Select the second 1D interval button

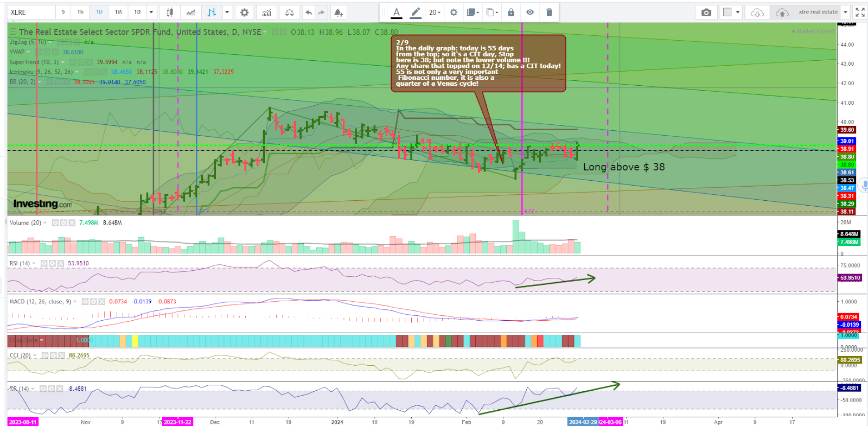[137, 12]
